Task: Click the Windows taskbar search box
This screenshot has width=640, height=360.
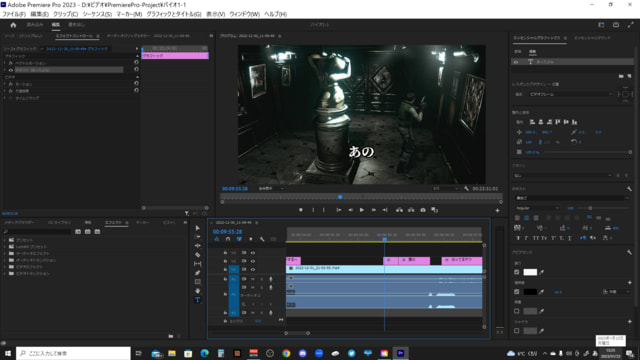Action: [x=73, y=353]
